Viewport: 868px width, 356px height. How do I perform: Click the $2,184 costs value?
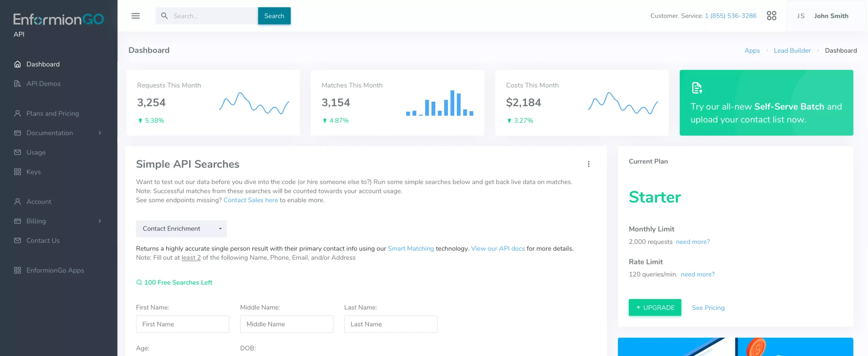524,102
